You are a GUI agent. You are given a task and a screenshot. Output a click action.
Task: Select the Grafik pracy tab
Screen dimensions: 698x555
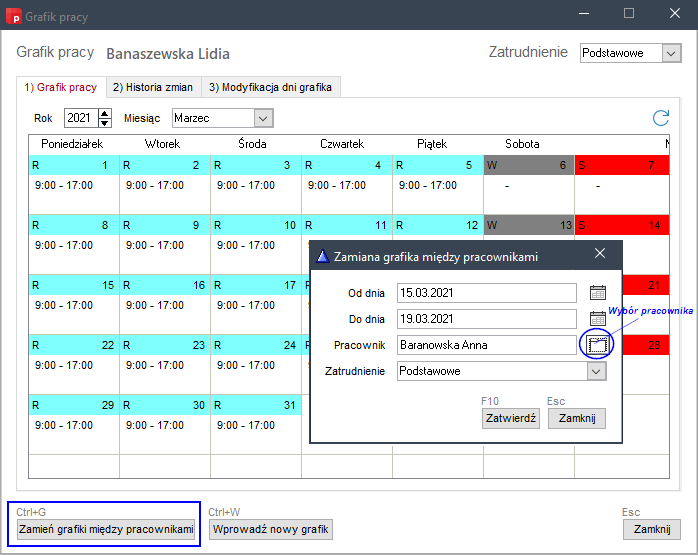60,87
